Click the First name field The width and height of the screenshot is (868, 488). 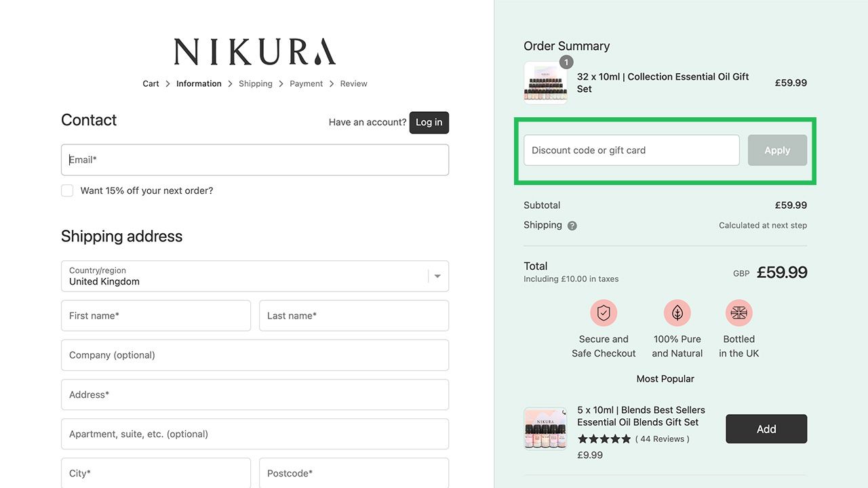pos(156,316)
